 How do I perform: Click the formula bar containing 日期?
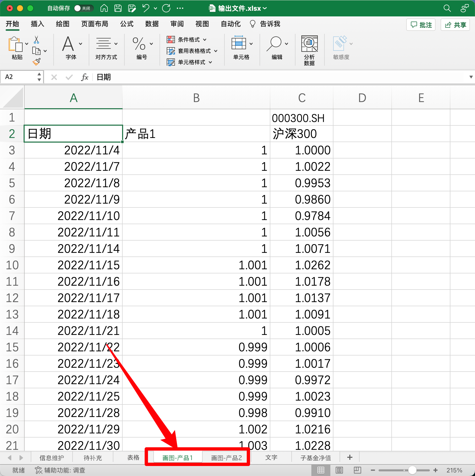281,77
